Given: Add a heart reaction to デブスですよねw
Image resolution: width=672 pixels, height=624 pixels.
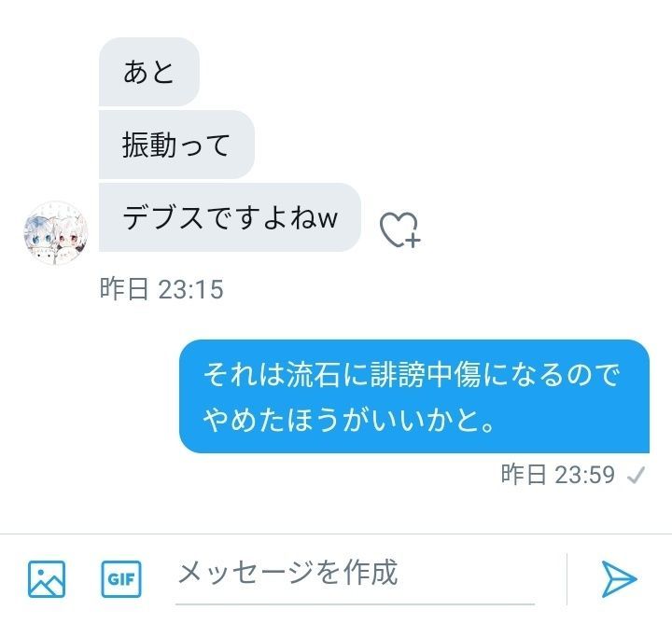Looking at the screenshot, I should [399, 229].
